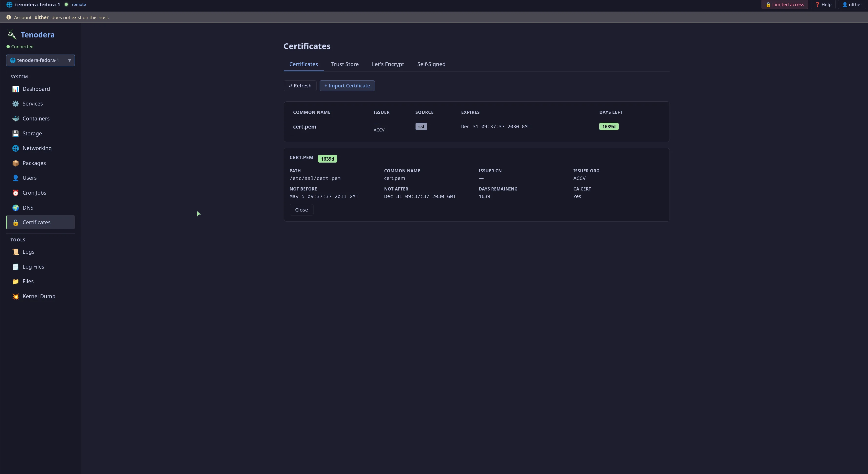868x474 pixels.
Task: Click the Limited access badge
Action: (x=785, y=5)
